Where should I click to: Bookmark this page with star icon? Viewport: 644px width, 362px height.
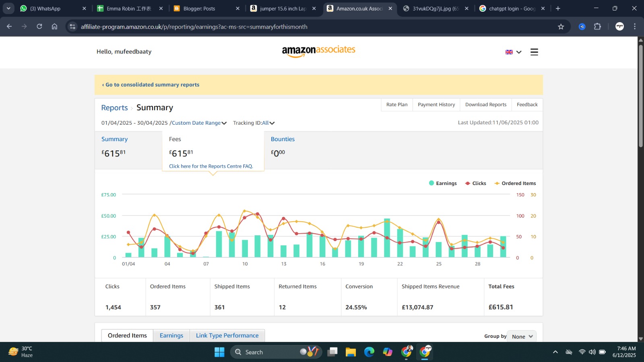[561, 27]
